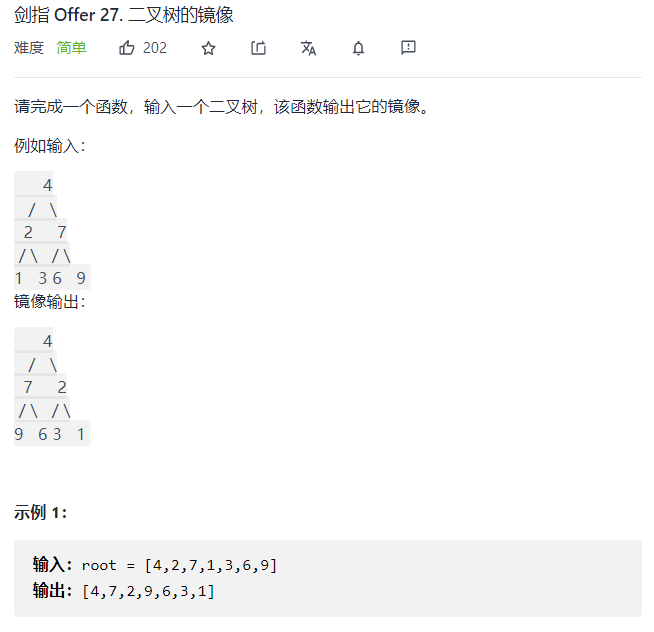
Task: Click the input tree code block
Action: click(52, 231)
